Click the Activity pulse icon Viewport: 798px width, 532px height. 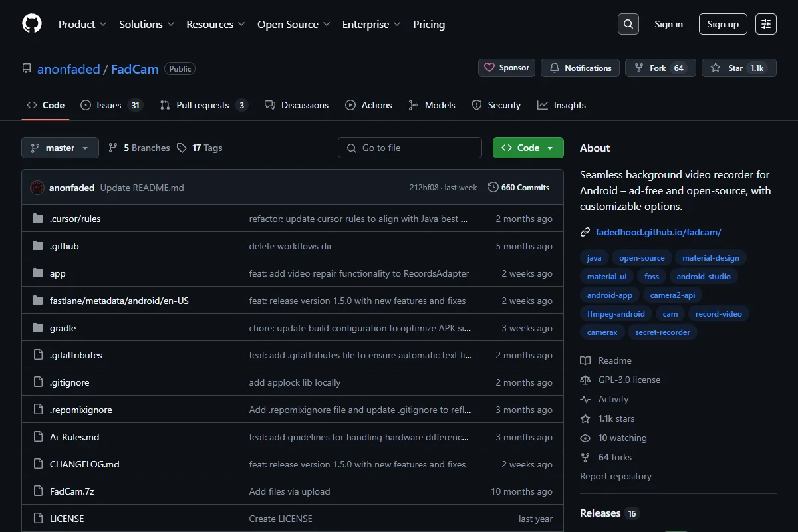click(585, 399)
